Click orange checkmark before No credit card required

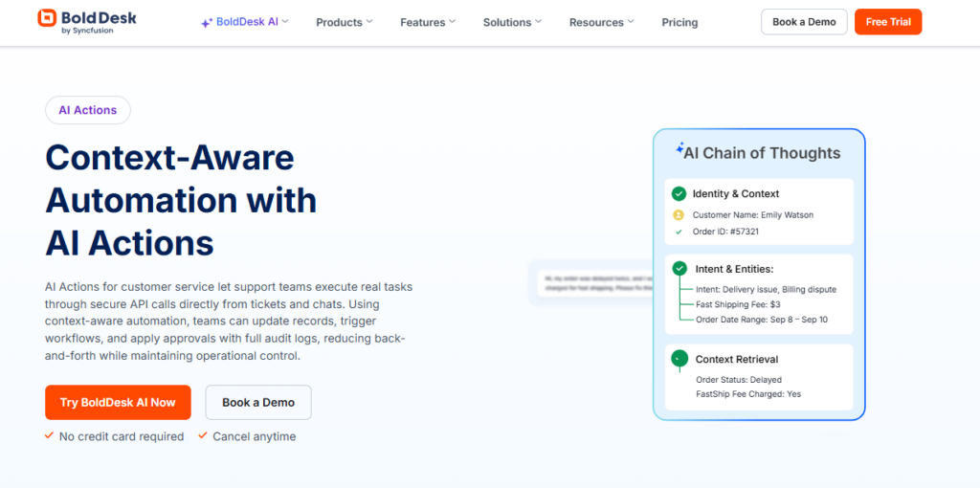tap(50, 435)
